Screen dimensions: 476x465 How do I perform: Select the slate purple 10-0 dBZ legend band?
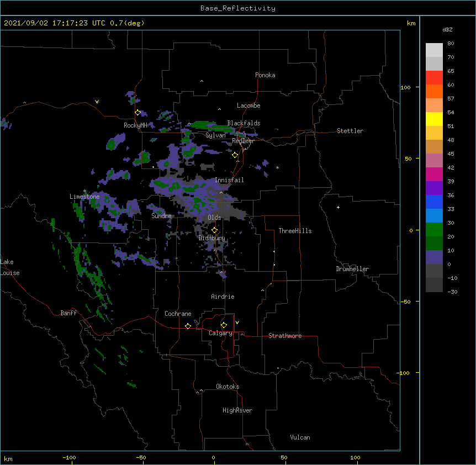(434, 257)
